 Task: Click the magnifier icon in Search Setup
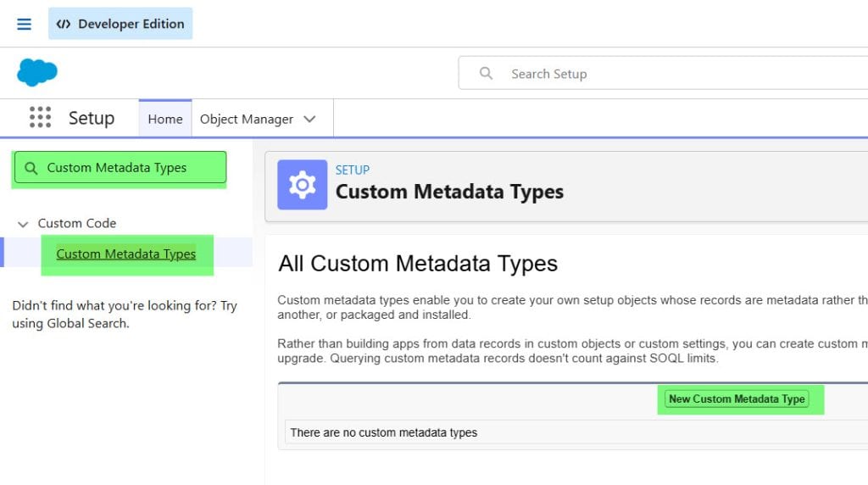(486, 73)
